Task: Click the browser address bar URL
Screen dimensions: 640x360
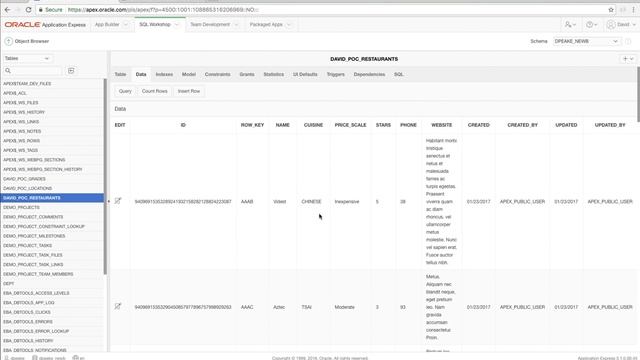Action: [x=163, y=9]
